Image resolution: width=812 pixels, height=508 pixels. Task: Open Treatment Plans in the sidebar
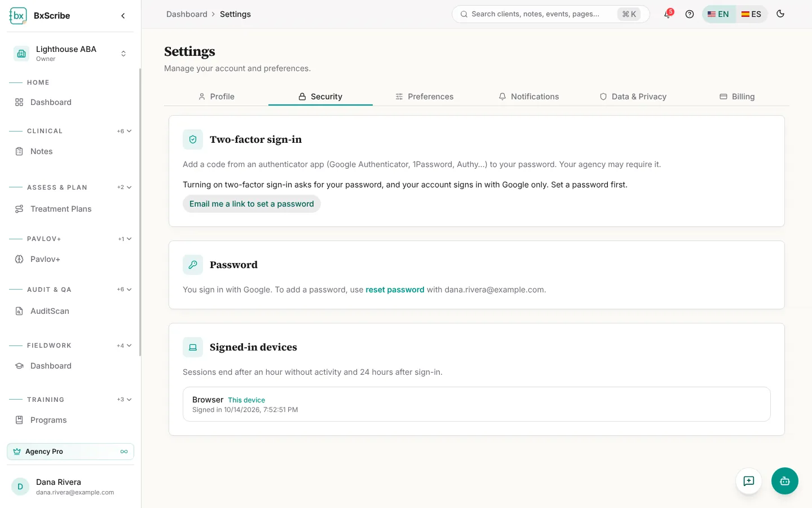tap(70, 209)
